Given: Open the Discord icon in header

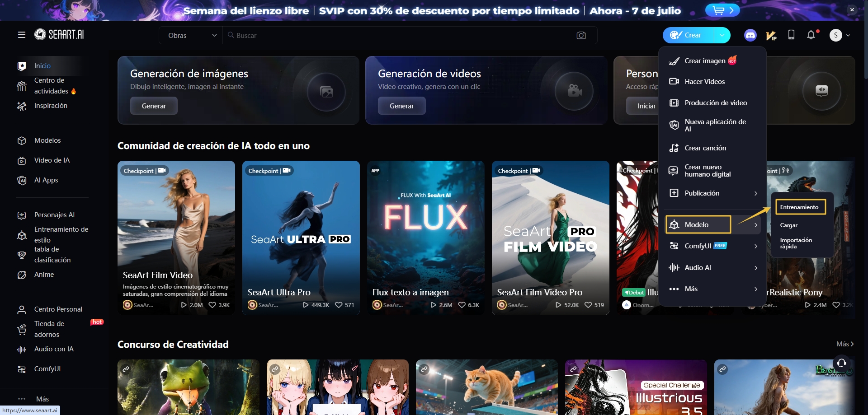Looking at the screenshot, I should [x=750, y=35].
